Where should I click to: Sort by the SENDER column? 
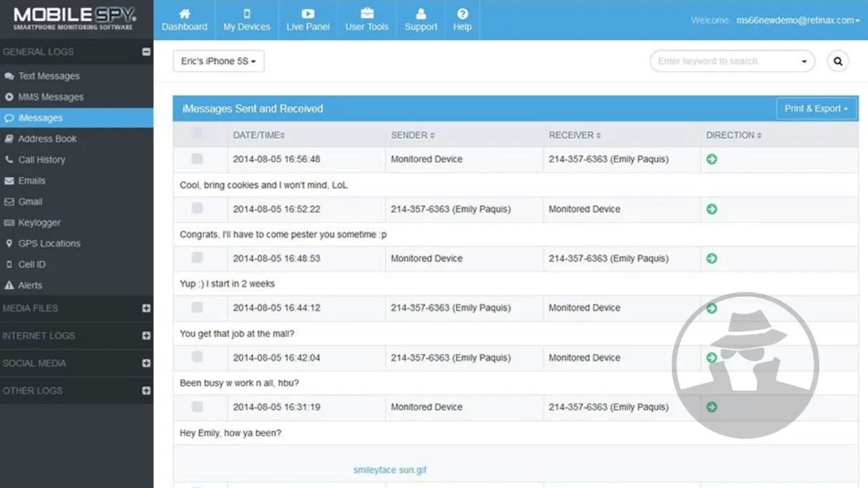(x=413, y=136)
